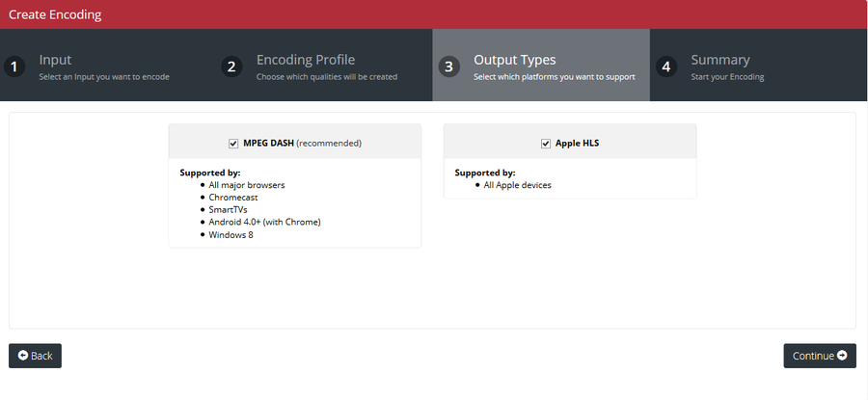Click the 'Chromecast' list item
Image resolution: width=868 pixels, height=400 pixels.
click(233, 197)
